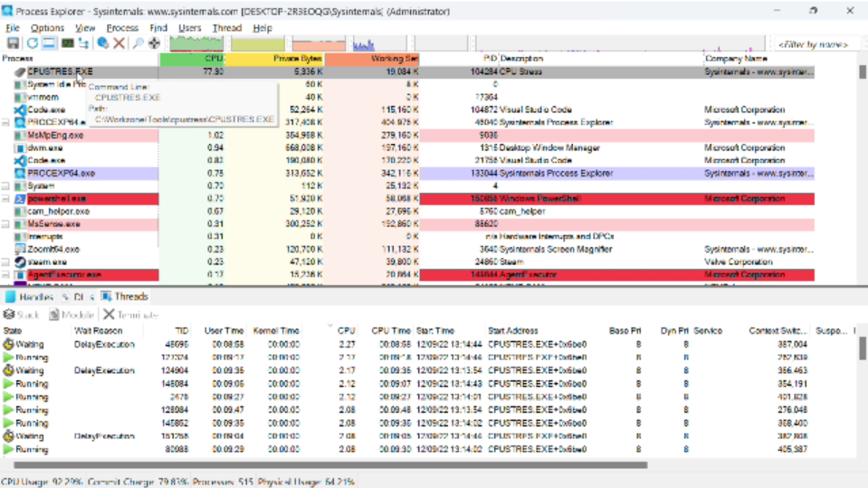
Task: Select the Interrupts process row
Action: tap(407, 236)
